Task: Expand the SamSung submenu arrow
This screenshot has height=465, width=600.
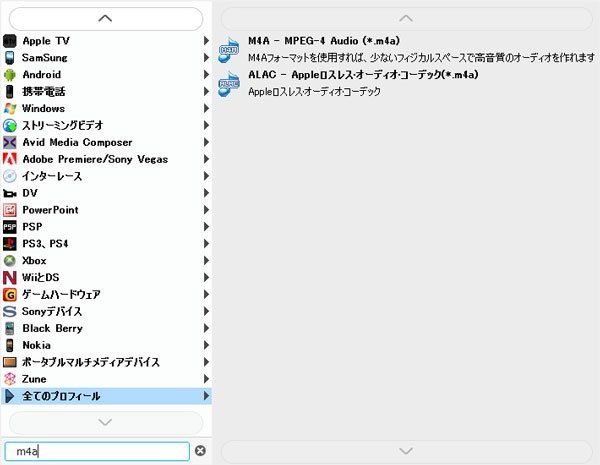Action: 206,58
